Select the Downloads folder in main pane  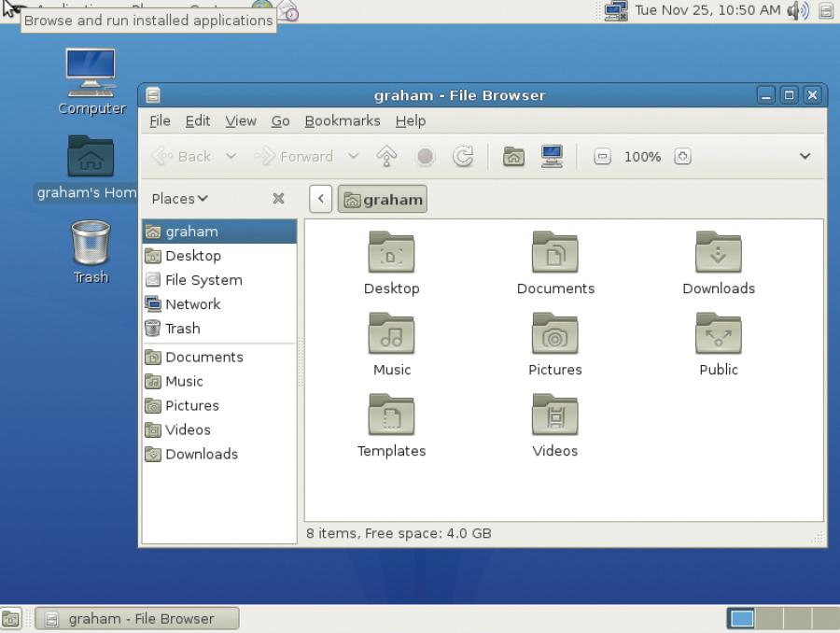click(x=719, y=263)
